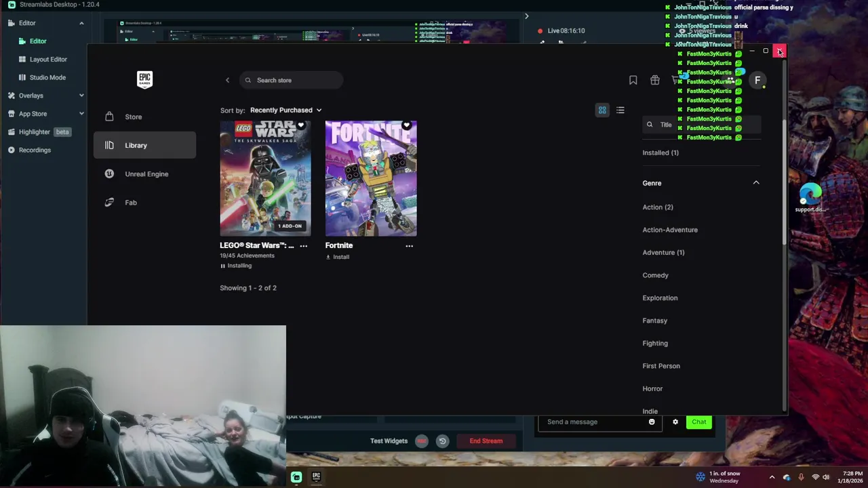
Task: Filter by Comedy genre
Action: [x=655, y=275]
